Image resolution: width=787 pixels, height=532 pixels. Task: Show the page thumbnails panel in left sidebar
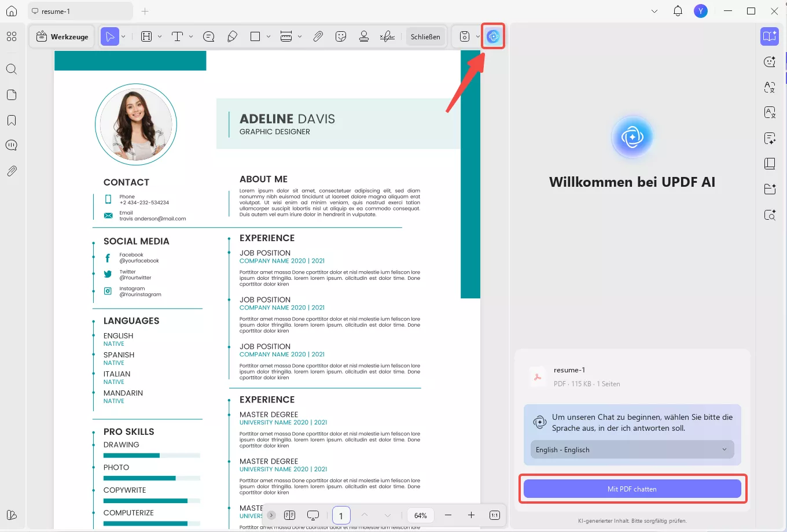(12, 95)
